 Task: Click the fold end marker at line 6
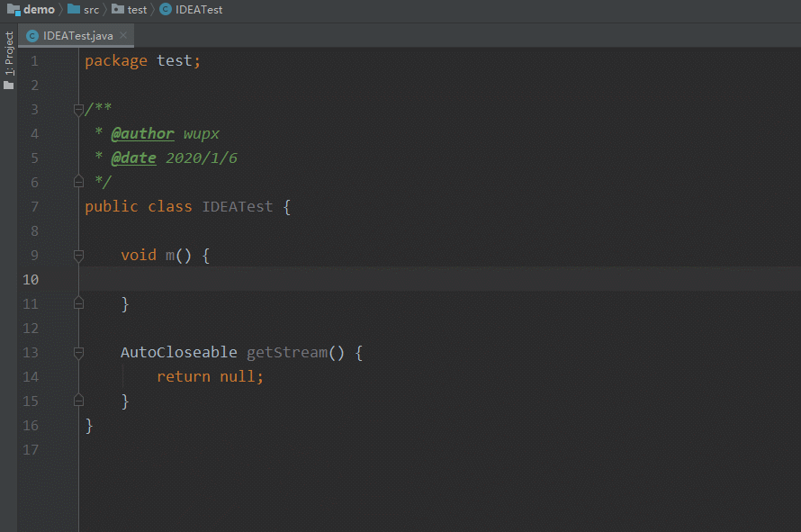(78, 182)
